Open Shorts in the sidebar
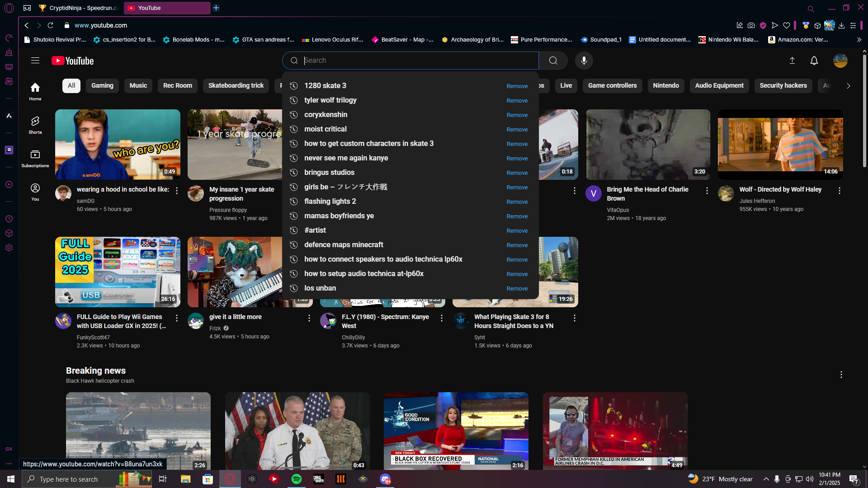This screenshot has height=488, width=868. click(x=35, y=125)
